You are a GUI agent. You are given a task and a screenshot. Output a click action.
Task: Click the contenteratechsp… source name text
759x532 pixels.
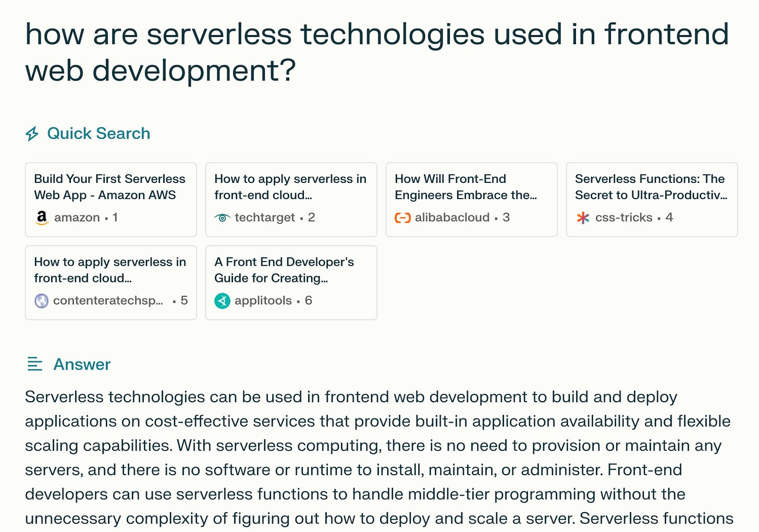click(108, 300)
